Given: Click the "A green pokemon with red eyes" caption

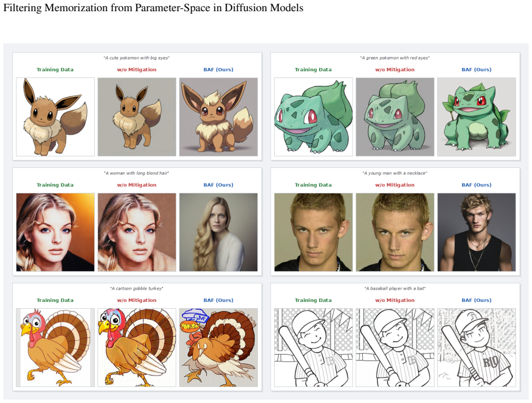Looking at the screenshot, I should pyautogui.click(x=395, y=58).
